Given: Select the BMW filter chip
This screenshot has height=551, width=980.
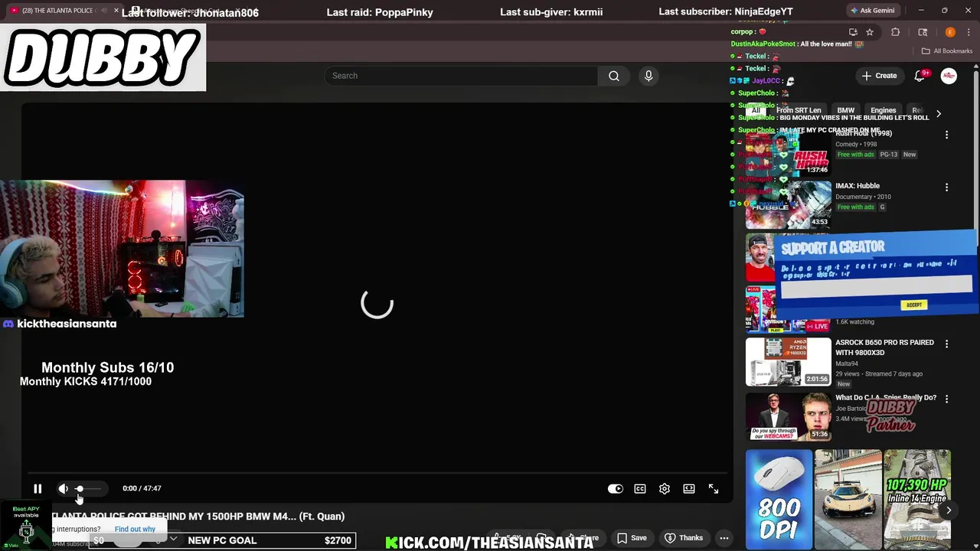Looking at the screenshot, I should pyautogui.click(x=846, y=110).
